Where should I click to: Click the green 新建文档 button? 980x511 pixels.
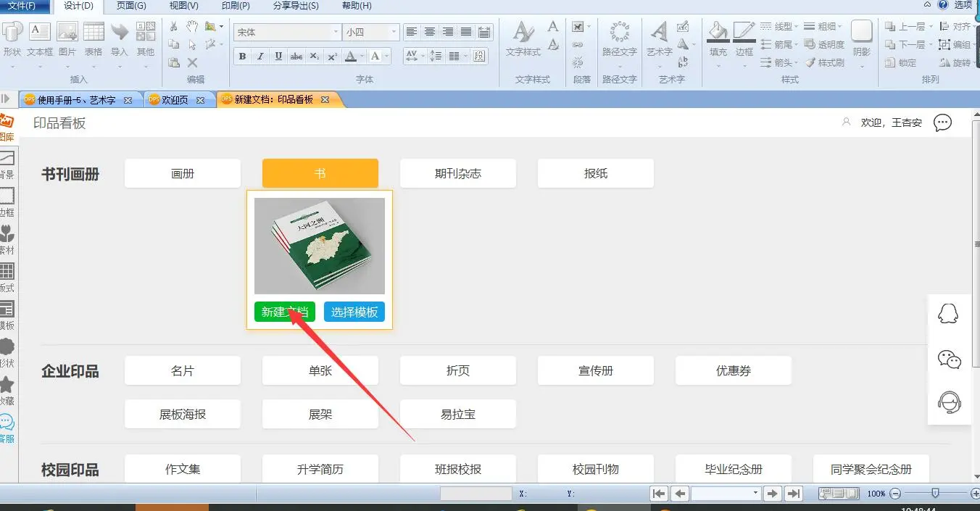click(284, 312)
